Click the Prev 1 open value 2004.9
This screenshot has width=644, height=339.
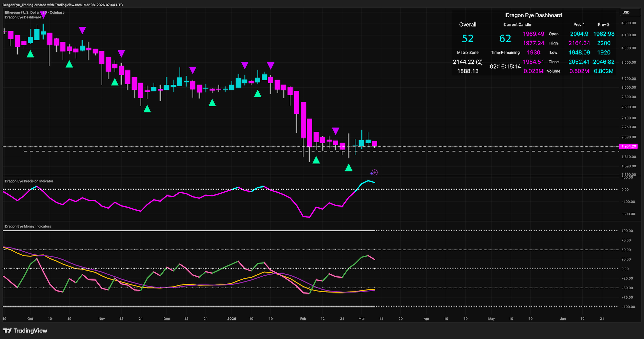pyautogui.click(x=579, y=34)
